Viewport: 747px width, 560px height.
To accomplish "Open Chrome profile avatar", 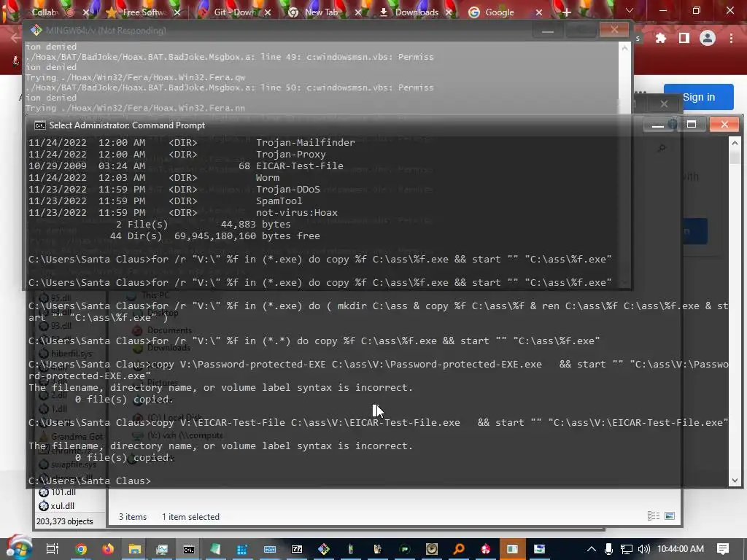I will pos(708,38).
